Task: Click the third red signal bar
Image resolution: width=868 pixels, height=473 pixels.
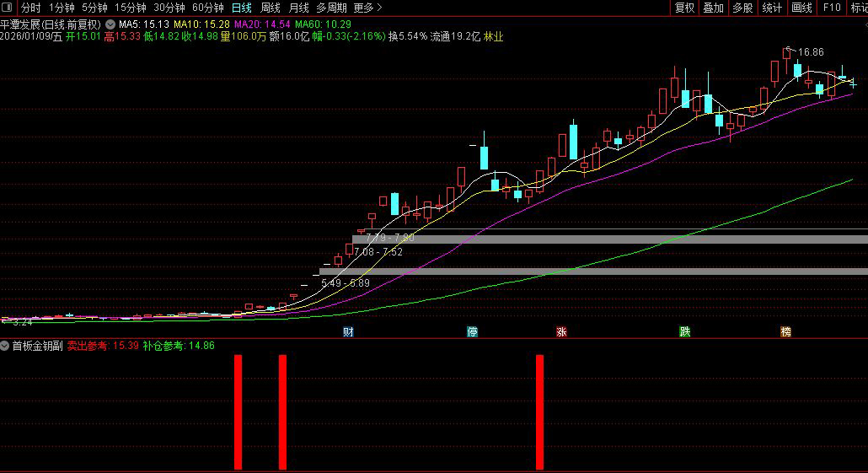Action: tap(539, 412)
